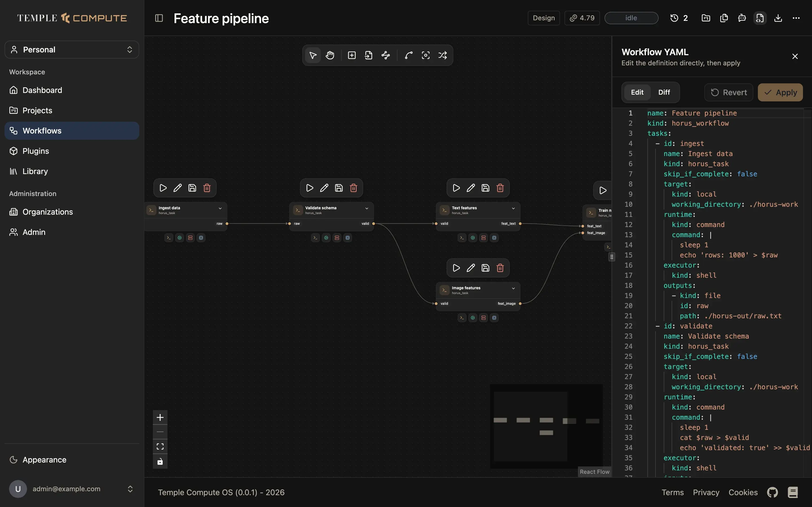Toggle the sidebar panel icon
Viewport: 812px width, 507px height.
159,18
